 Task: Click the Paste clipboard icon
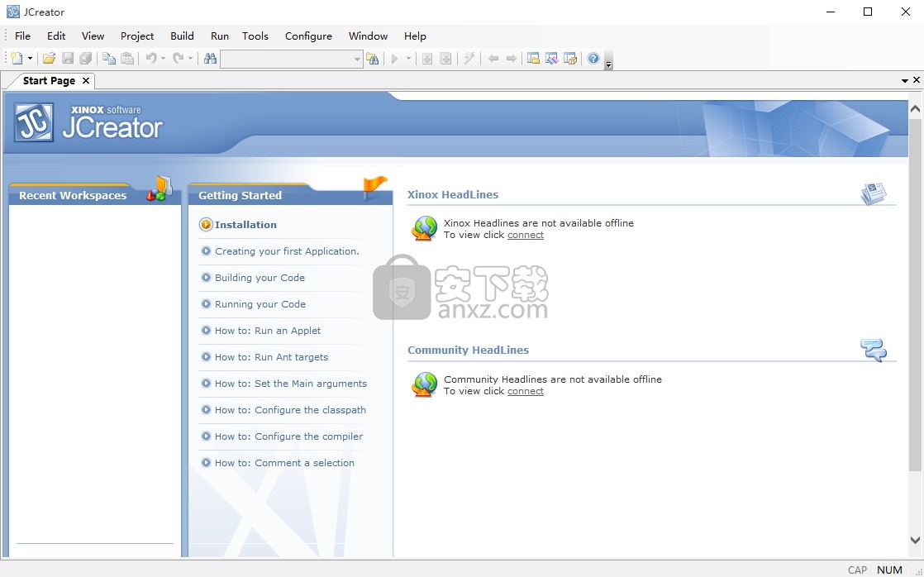(x=126, y=59)
